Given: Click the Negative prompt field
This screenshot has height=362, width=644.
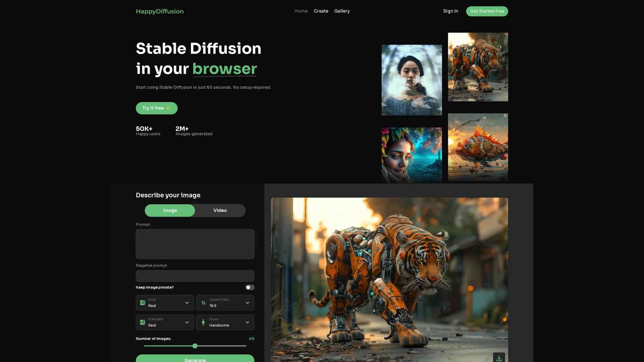Looking at the screenshot, I should [x=195, y=276].
